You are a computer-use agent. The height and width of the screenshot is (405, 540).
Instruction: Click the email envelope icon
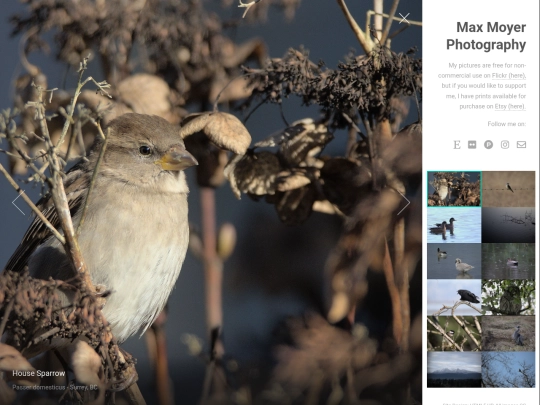point(521,145)
